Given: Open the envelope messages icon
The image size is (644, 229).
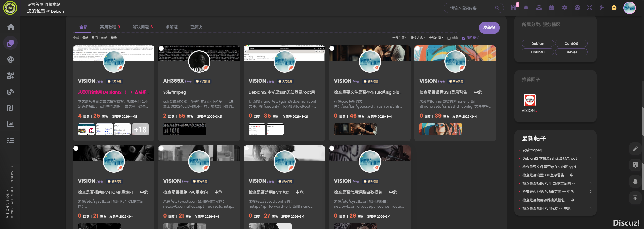Looking at the screenshot, I should click(x=539, y=8).
